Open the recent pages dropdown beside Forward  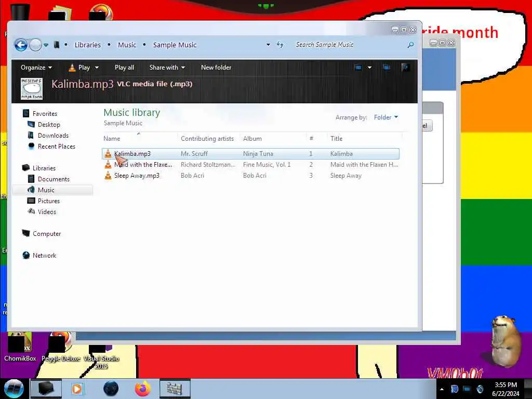point(46,45)
